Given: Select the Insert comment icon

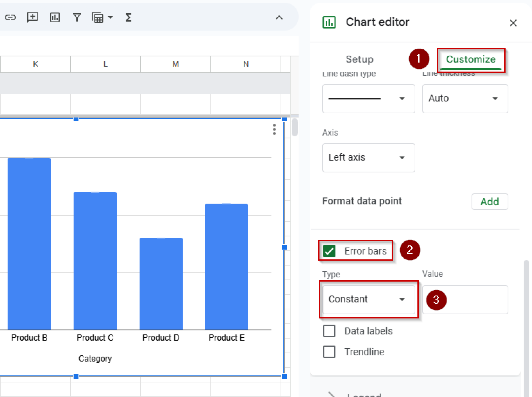Looking at the screenshot, I should tap(32, 17).
